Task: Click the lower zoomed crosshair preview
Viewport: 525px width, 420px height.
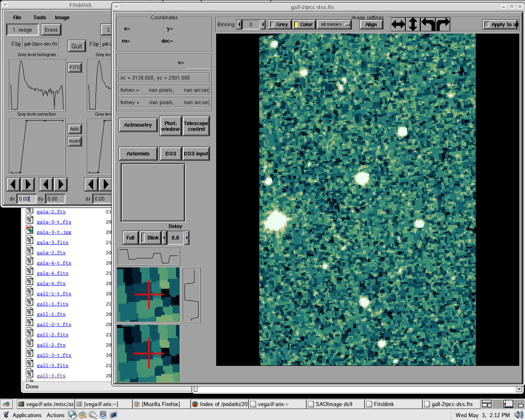Action: 148,354
